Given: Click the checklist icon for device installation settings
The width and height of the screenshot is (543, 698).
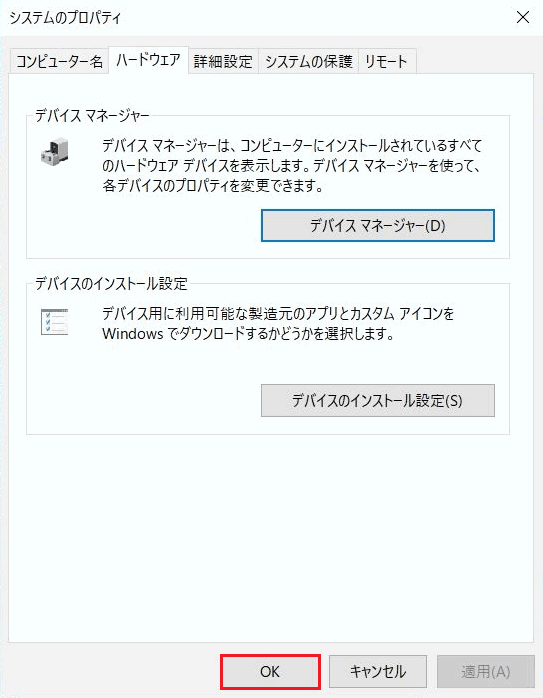Looking at the screenshot, I should point(54,321).
